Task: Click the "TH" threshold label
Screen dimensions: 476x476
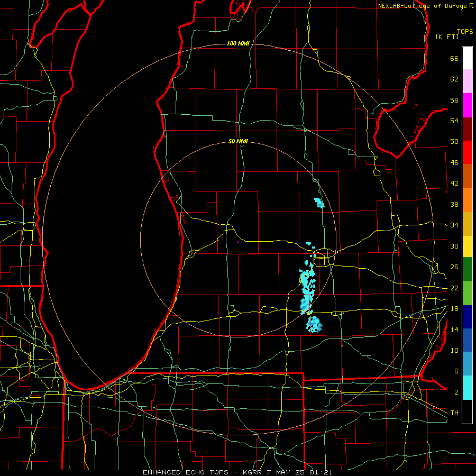Action: tap(454, 413)
